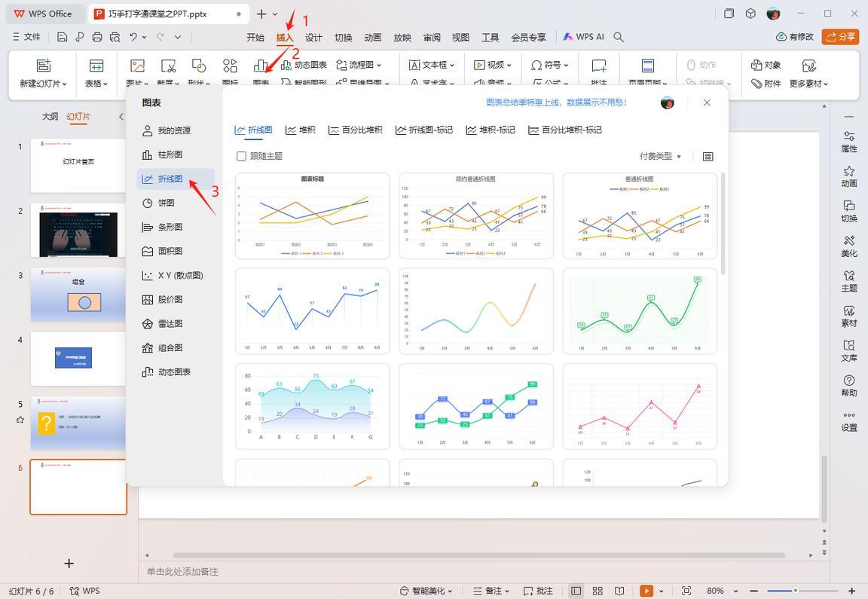Viewport: 868px width, 599px height.
Task: Click the 附件 attachment icon
Action: [766, 84]
